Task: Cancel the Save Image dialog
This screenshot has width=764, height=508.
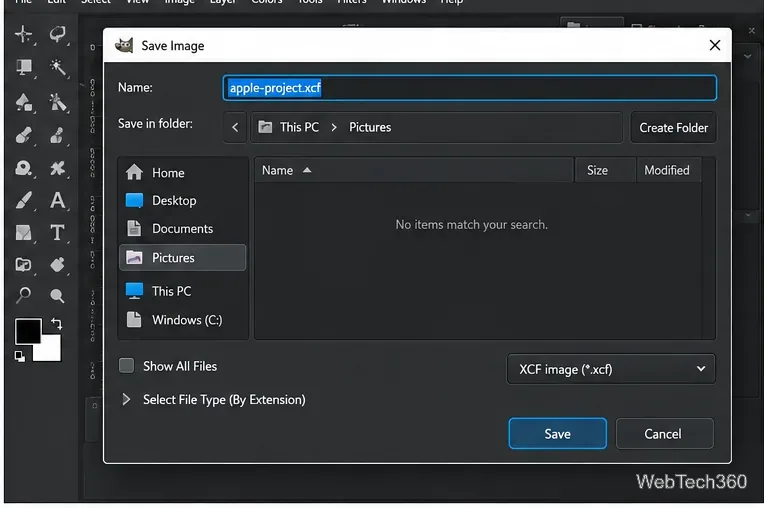Action: (x=665, y=433)
